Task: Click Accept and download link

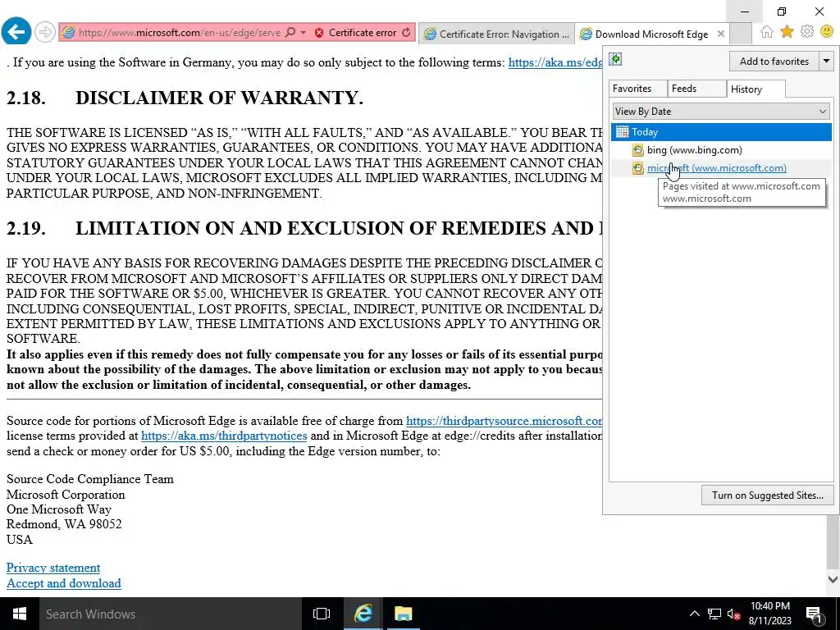Action: coord(64,583)
